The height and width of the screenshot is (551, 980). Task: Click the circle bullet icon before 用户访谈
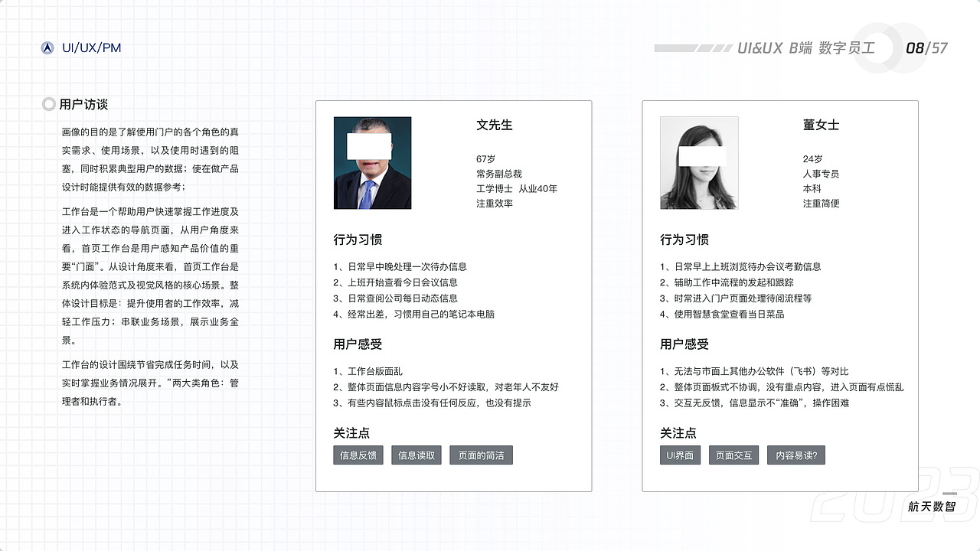47,105
